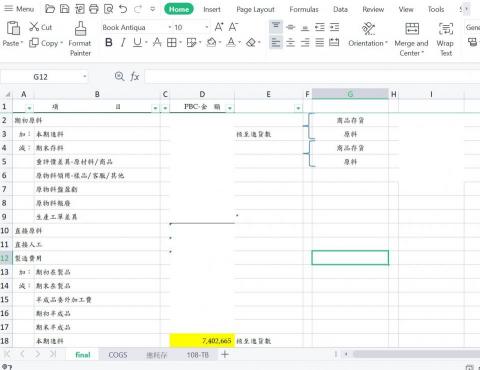Switch to the Page Layout tab
480x370 pixels.
click(255, 9)
